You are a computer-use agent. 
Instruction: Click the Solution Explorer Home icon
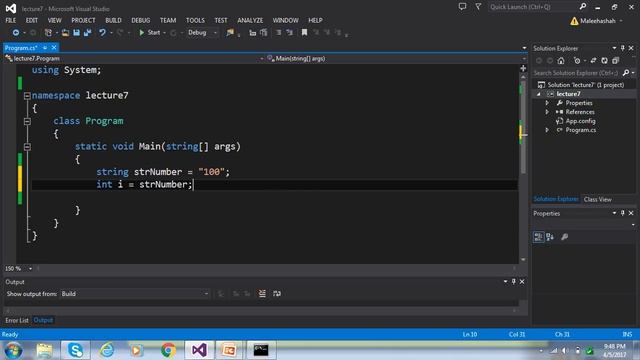[561, 61]
